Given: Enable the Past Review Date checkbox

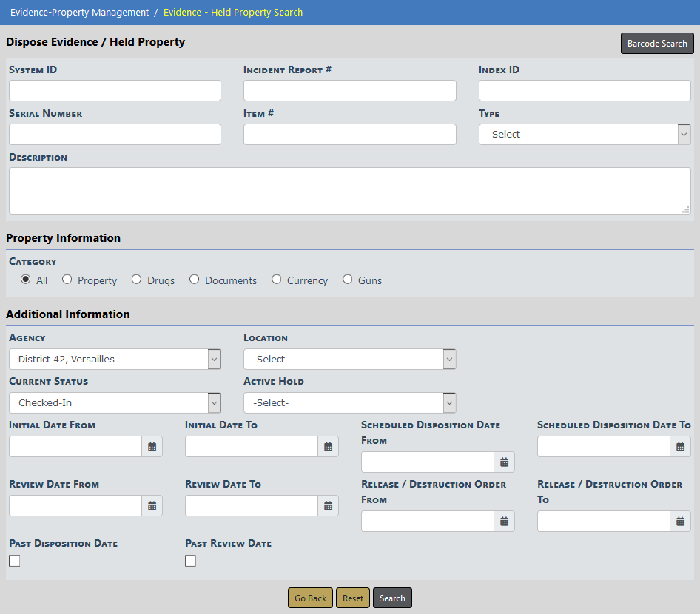Looking at the screenshot, I should coord(191,561).
